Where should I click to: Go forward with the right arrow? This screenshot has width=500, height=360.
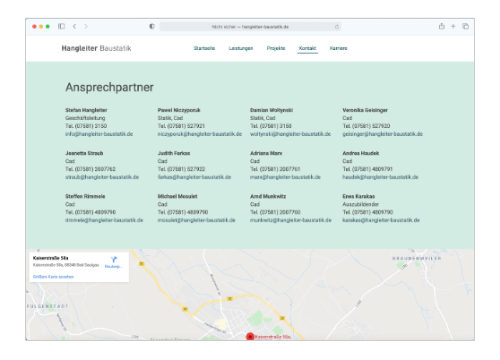86,26
